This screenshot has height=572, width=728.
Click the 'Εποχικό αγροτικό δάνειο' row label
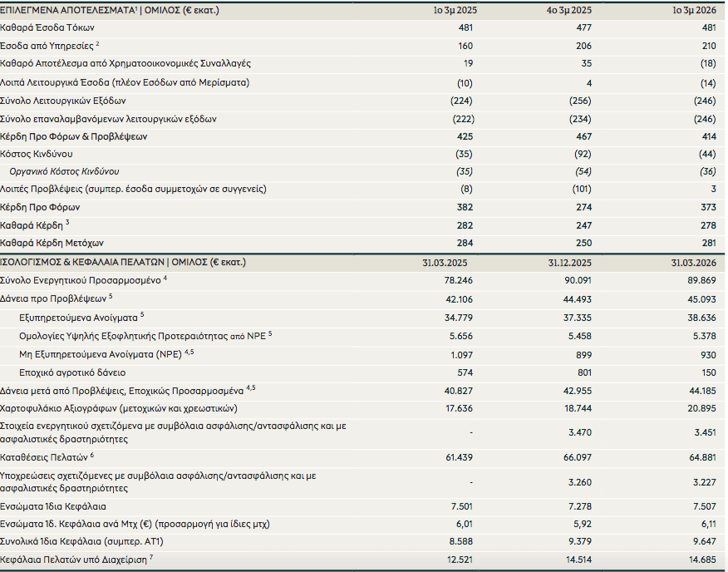coord(72,371)
